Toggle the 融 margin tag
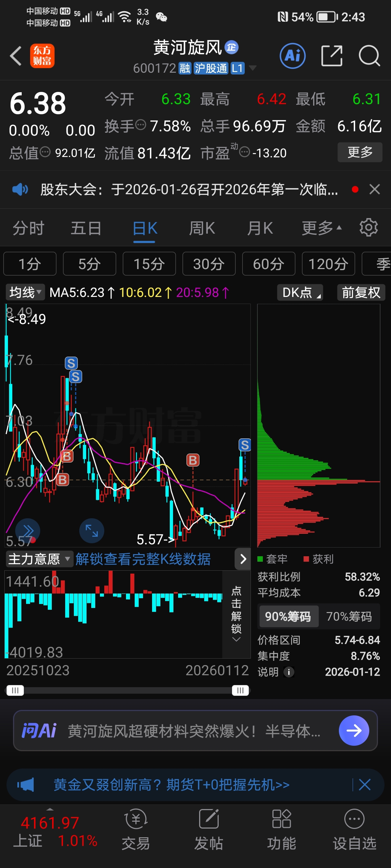391x868 pixels. [185, 68]
